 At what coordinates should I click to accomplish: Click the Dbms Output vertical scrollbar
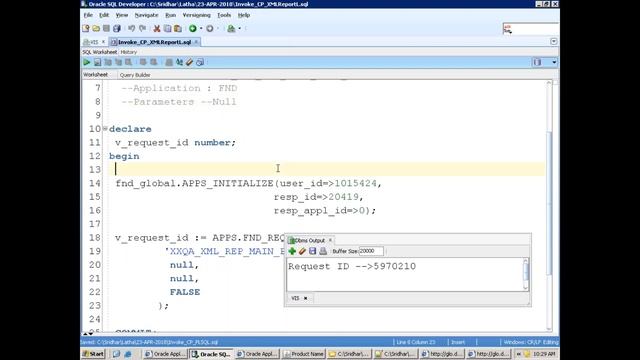(526, 274)
